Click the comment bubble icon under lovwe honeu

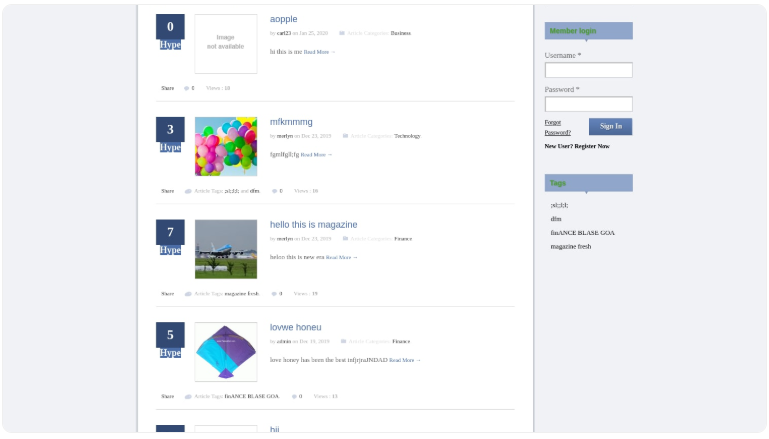pyautogui.click(x=294, y=396)
